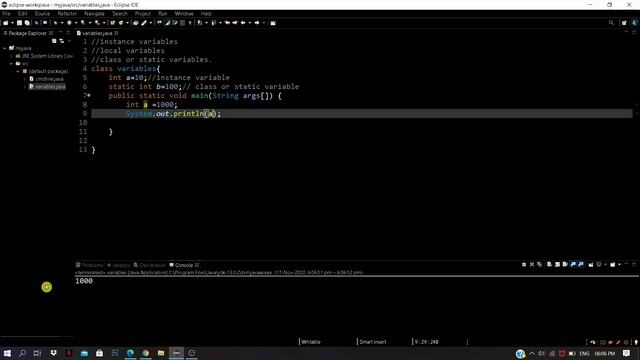Click the Clear Console icon
The height and width of the screenshot is (360, 640).
tap(549, 264)
